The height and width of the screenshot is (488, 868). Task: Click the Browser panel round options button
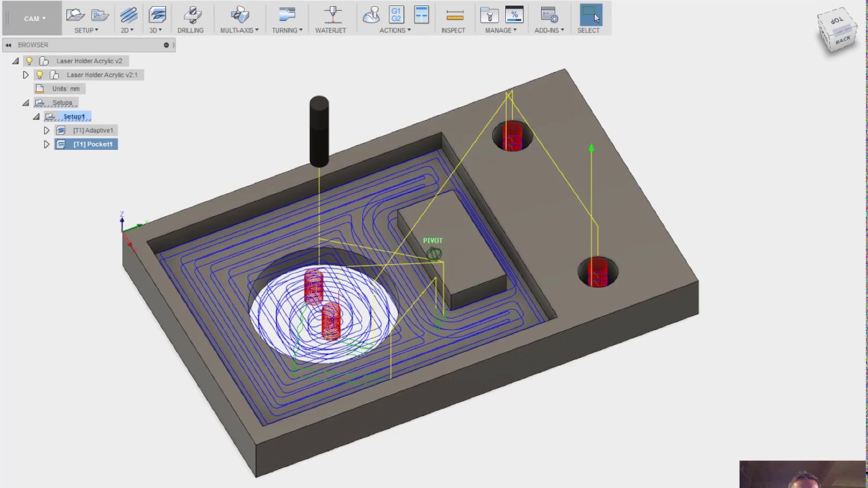(166, 45)
